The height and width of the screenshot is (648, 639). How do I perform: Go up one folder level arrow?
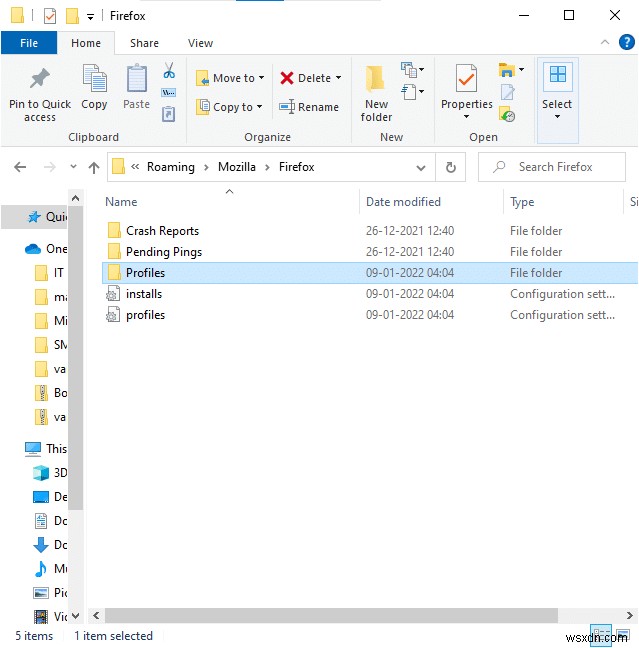click(x=94, y=167)
